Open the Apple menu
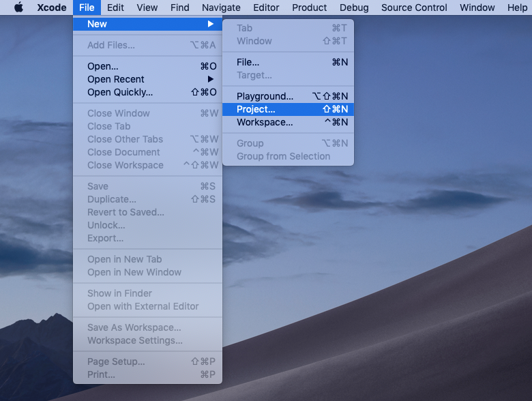Screen dimensions: 532x401 tap(18, 7)
